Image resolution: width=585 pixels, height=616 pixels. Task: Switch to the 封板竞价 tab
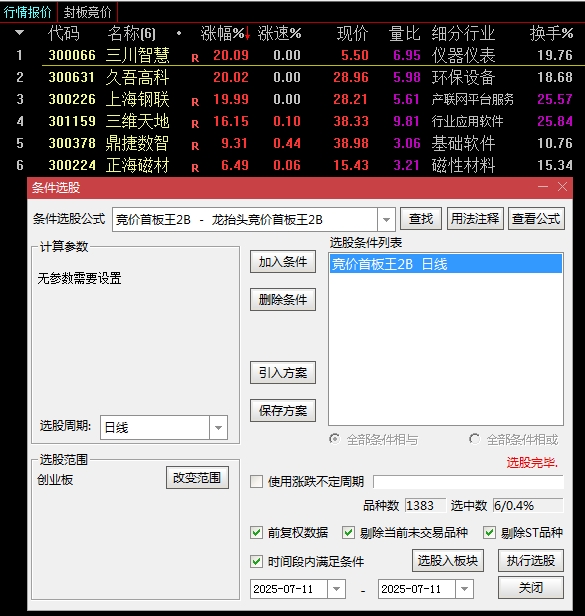(x=87, y=12)
